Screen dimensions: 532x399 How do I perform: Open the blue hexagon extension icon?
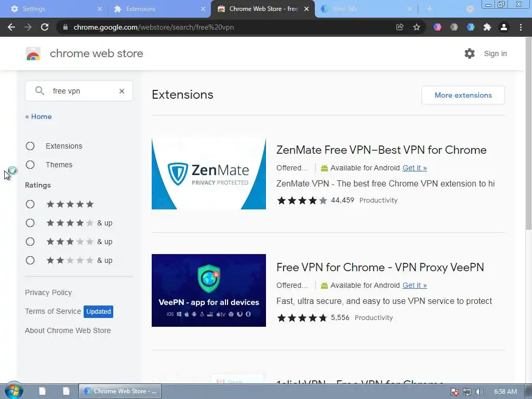471,27
